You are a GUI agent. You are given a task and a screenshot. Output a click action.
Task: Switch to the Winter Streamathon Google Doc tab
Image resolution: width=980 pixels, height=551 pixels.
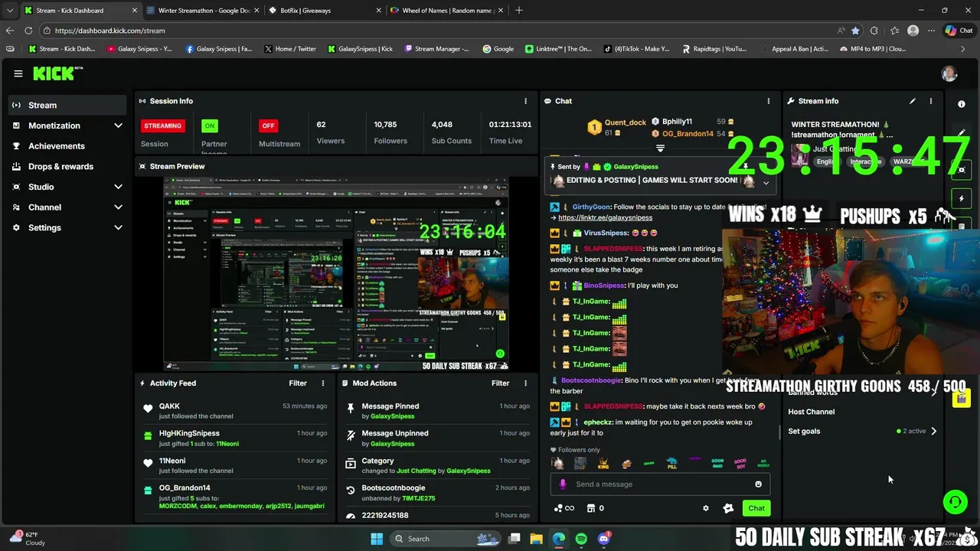pyautogui.click(x=203, y=11)
